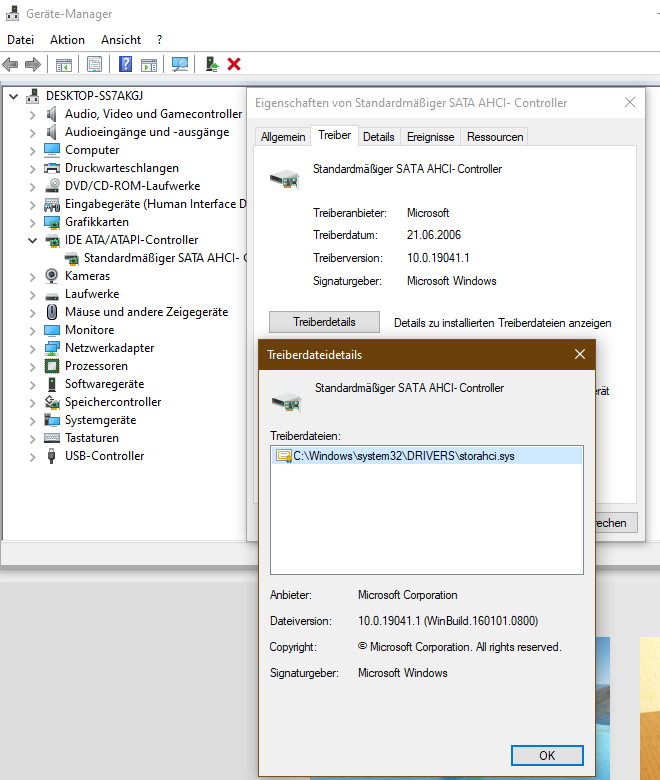Click the Treiberdatum value 21.06.2006
Viewport: 660px width, 780px height.
pyautogui.click(x=434, y=235)
